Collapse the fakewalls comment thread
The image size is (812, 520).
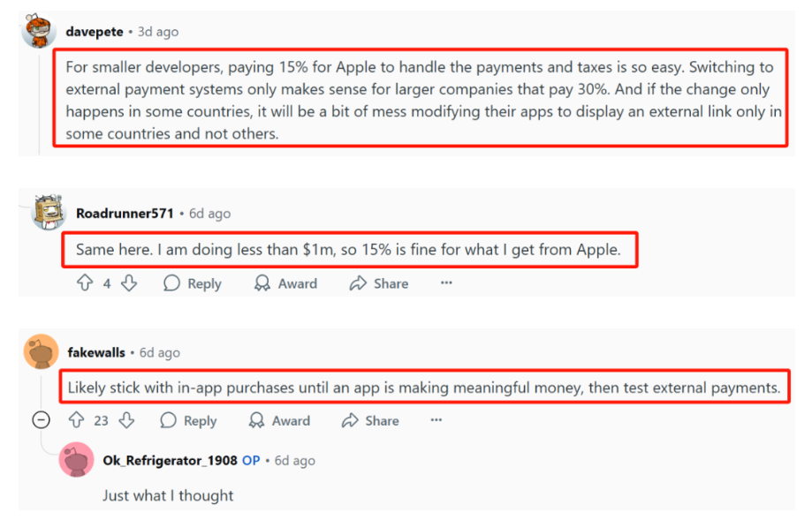[41, 420]
